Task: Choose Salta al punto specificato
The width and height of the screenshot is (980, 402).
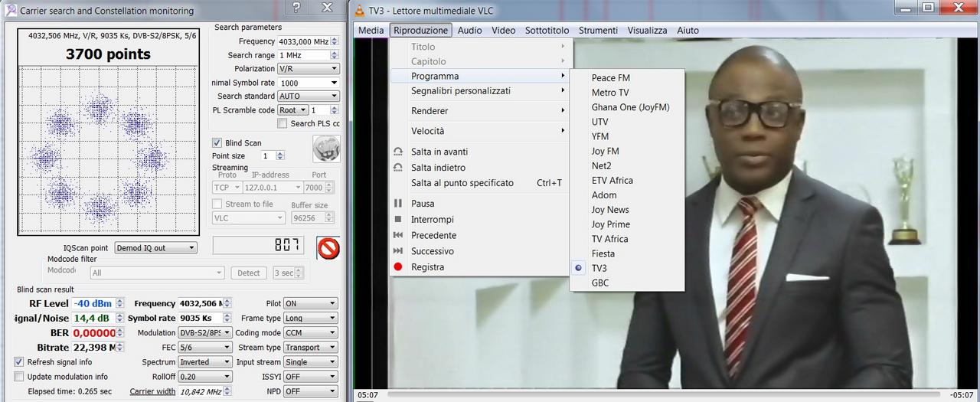Action: (479, 183)
